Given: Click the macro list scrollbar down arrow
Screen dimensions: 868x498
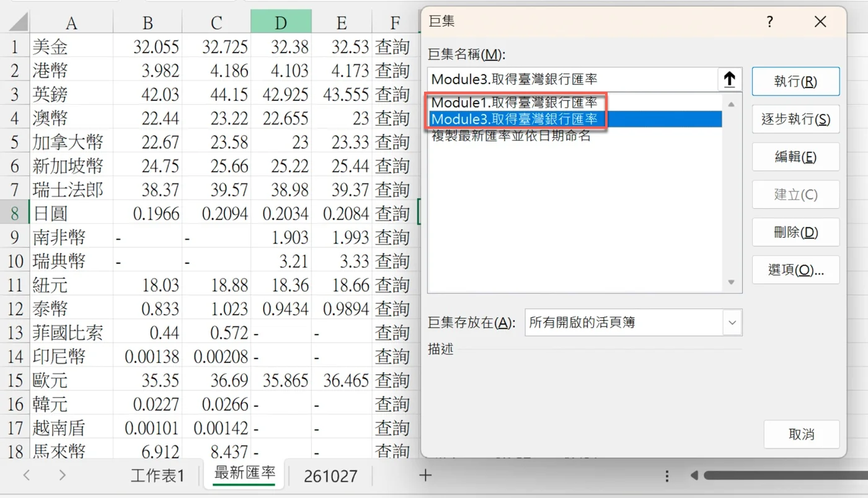Looking at the screenshot, I should (731, 282).
